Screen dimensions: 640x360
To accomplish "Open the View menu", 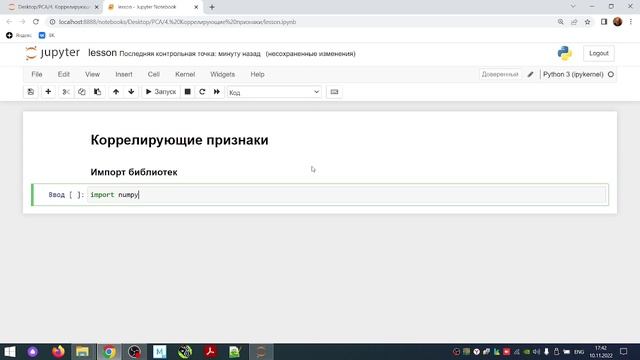I will pos(92,74).
